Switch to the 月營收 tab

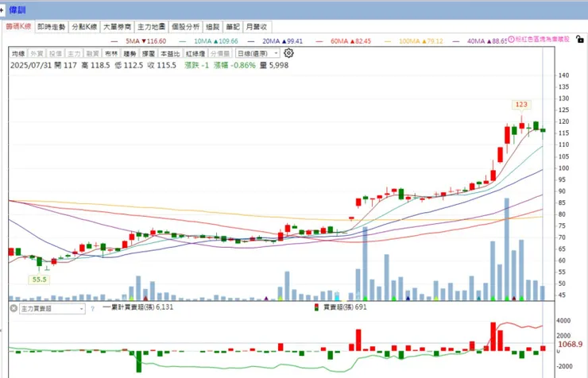(x=257, y=27)
